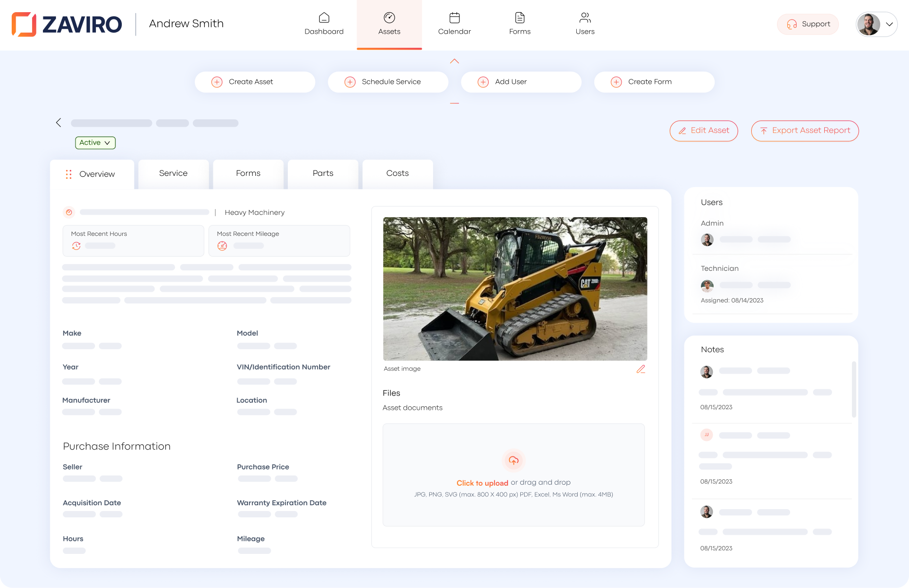Viewport: 909px width, 588px height.
Task: Click the Admin user avatar
Action: [x=707, y=240]
